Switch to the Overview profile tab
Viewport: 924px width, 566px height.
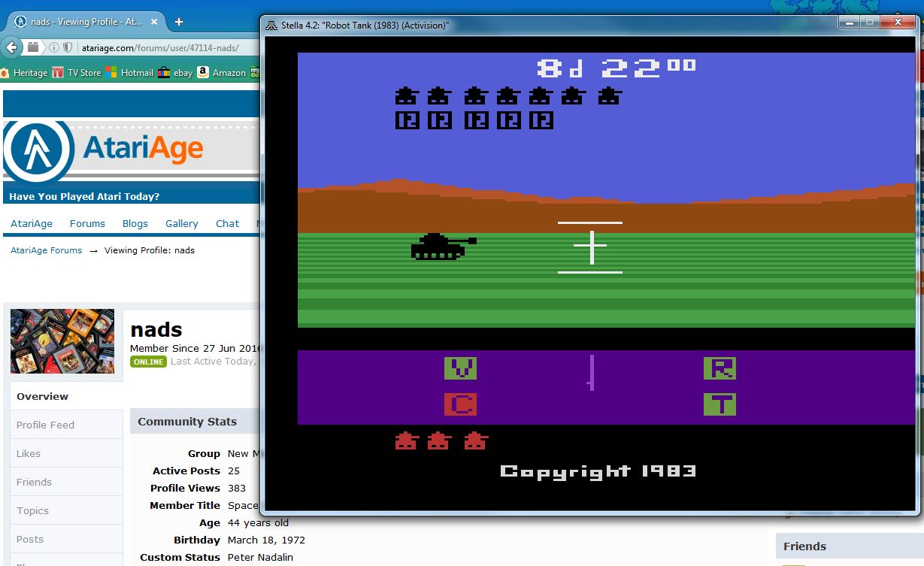click(66, 396)
